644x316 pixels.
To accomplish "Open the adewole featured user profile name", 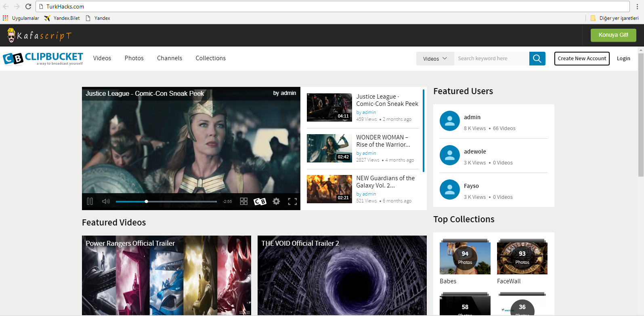I will coord(475,152).
